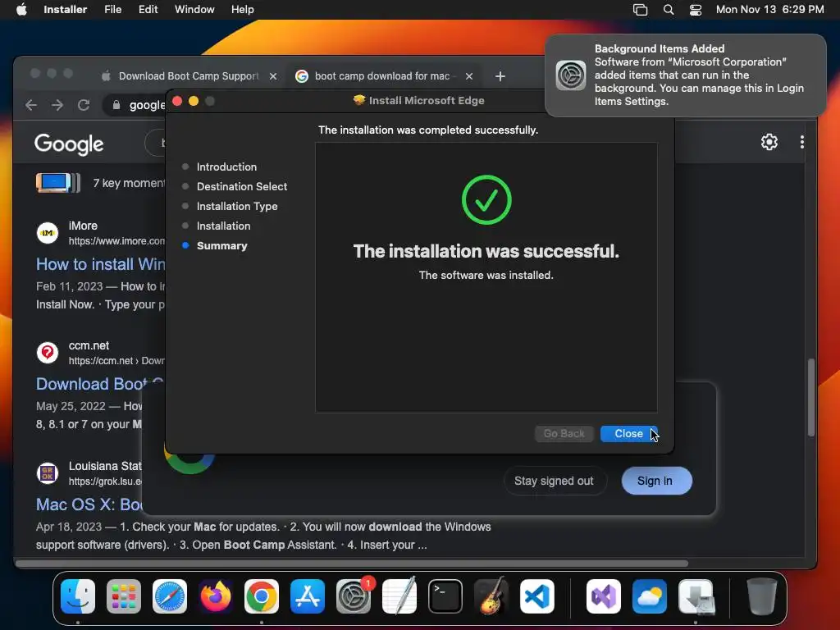Open Control Center in menu bar

point(696,9)
